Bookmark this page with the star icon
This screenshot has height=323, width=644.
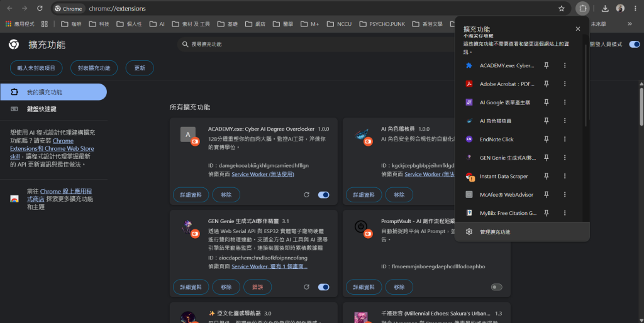[x=562, y=8]
